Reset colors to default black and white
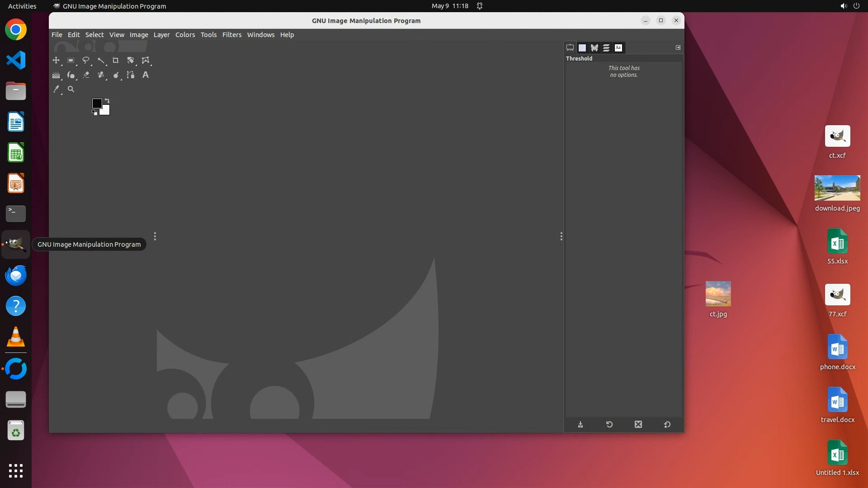Screen dimensions: 868x488 [94, 113]
